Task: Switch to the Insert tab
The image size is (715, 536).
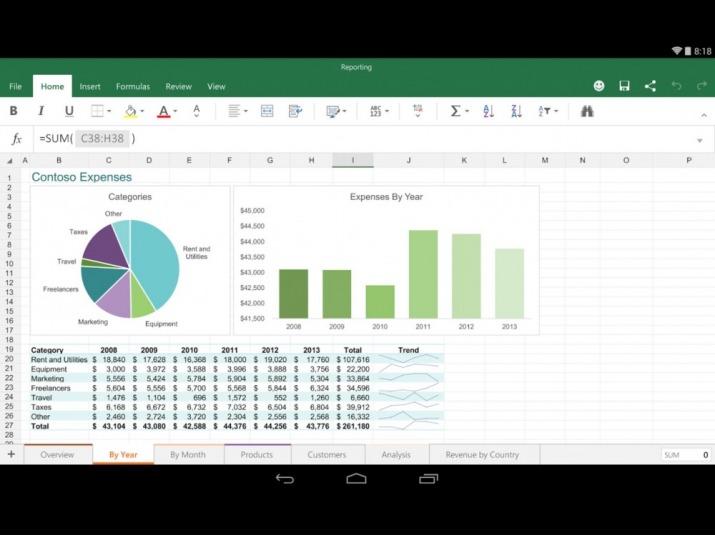Action: 90,86
